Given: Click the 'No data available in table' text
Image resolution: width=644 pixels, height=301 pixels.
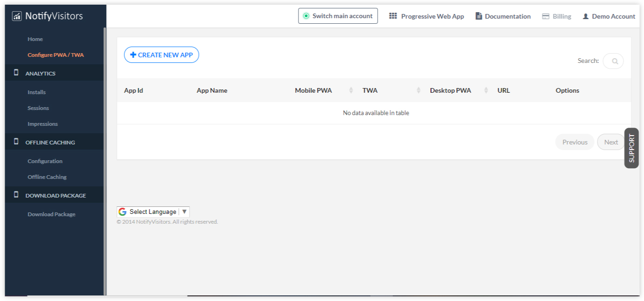Looking at the screenshot, I should point(376,113).
